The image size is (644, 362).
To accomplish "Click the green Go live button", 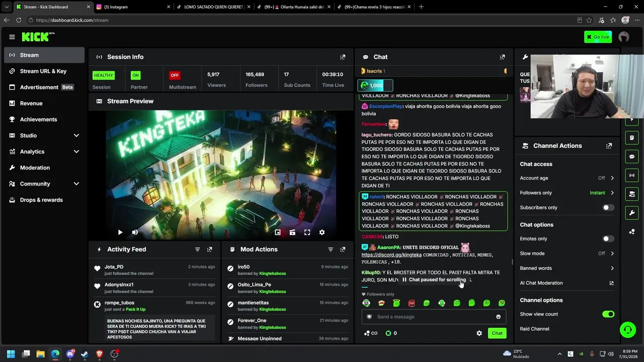I will [598, 37].
